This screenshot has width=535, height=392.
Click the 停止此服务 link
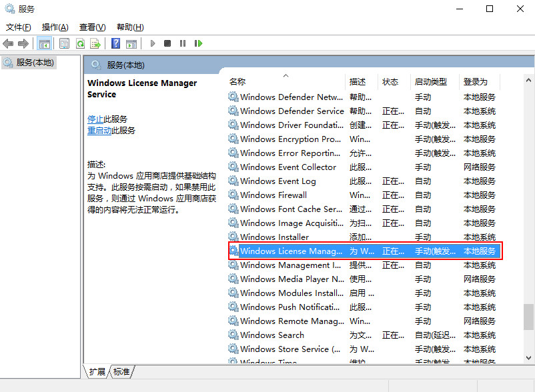101,119
